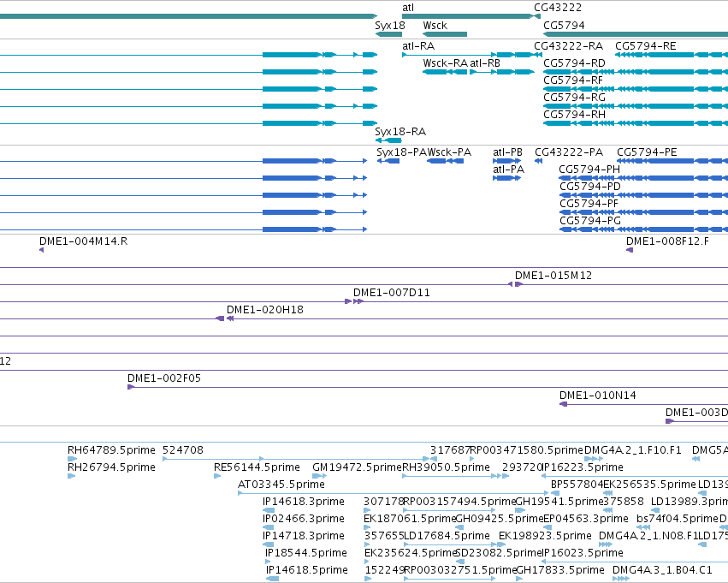Select the RH39050.5prime EST

(452, 476)
